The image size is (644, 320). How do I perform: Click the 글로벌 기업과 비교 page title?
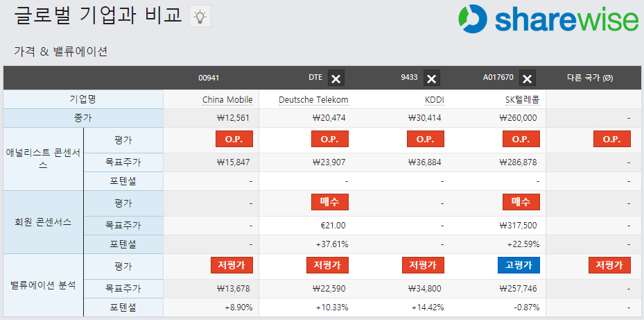point(98,16)
